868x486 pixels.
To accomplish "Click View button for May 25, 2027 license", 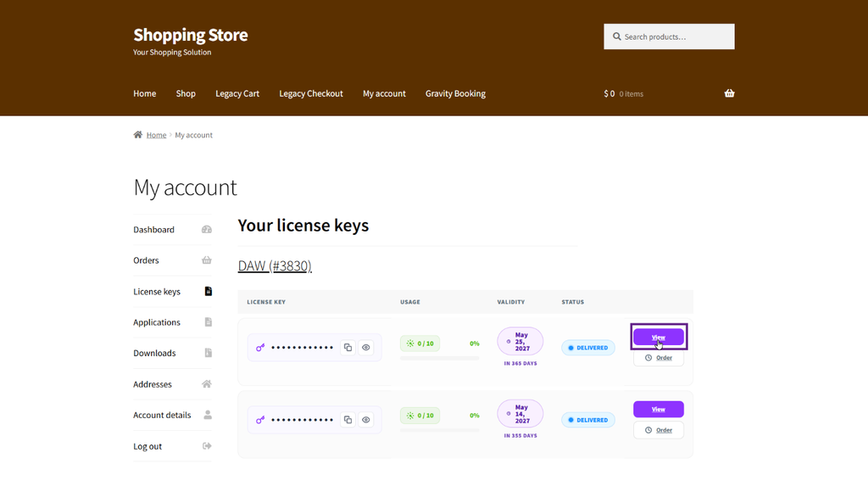I will [x=658, y=337].
